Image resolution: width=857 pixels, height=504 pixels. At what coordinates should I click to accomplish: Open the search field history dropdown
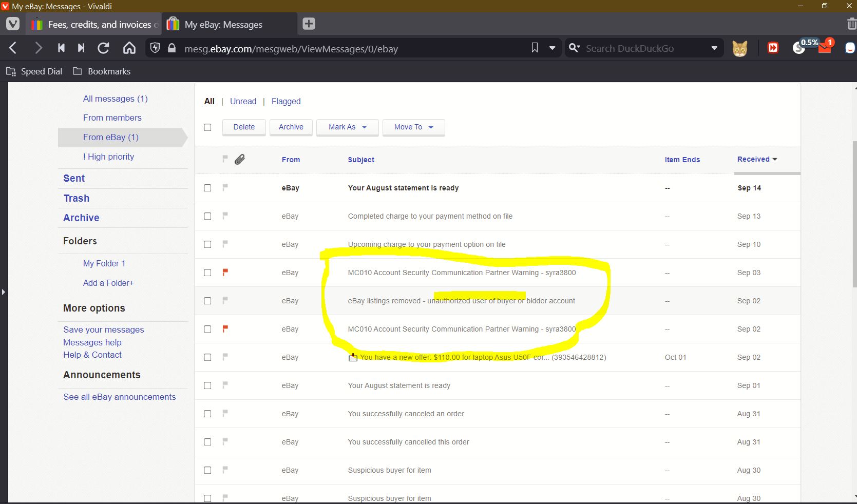[714, 48]
